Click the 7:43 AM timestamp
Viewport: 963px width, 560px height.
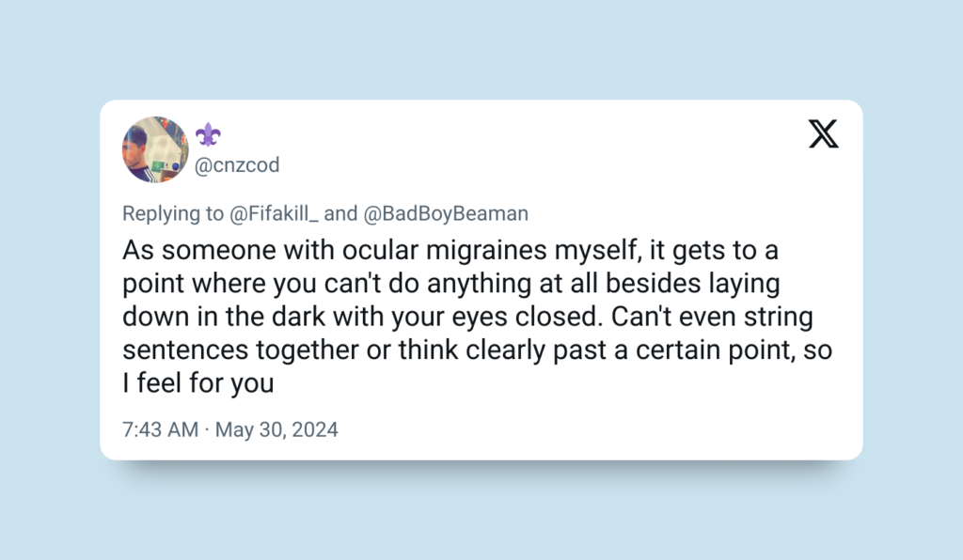(x=160, y=429)
